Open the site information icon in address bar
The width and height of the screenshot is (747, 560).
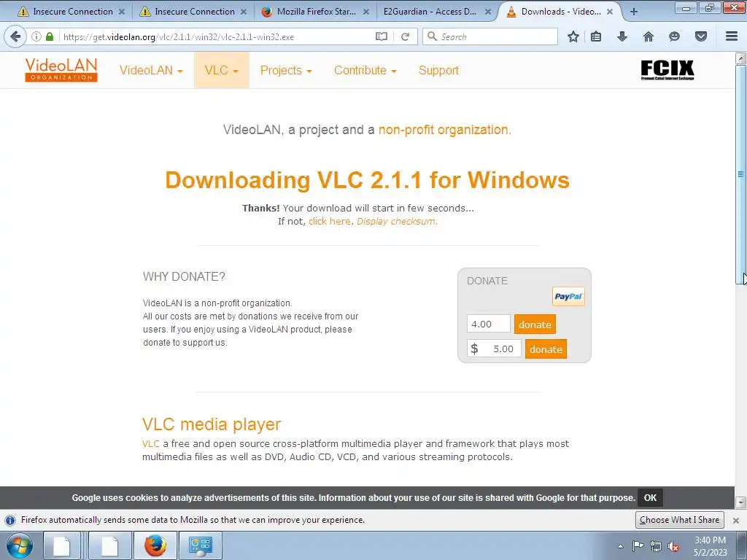click(x=36, y=36)
